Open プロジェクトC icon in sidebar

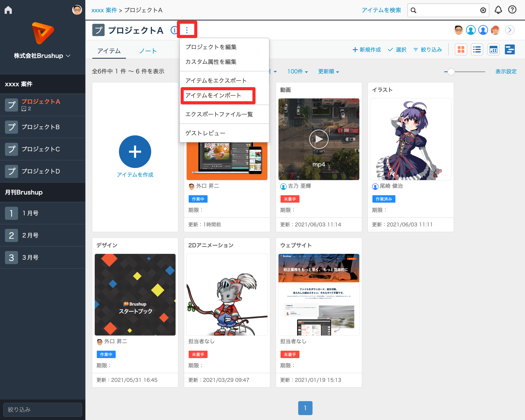point(11,149)
